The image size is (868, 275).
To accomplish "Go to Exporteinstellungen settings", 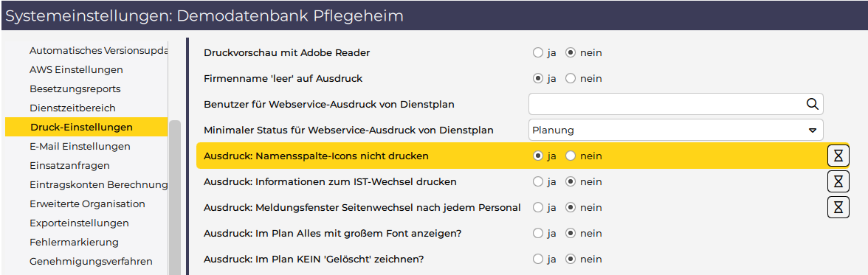I will pyautogui.click(x=79, y=223).
